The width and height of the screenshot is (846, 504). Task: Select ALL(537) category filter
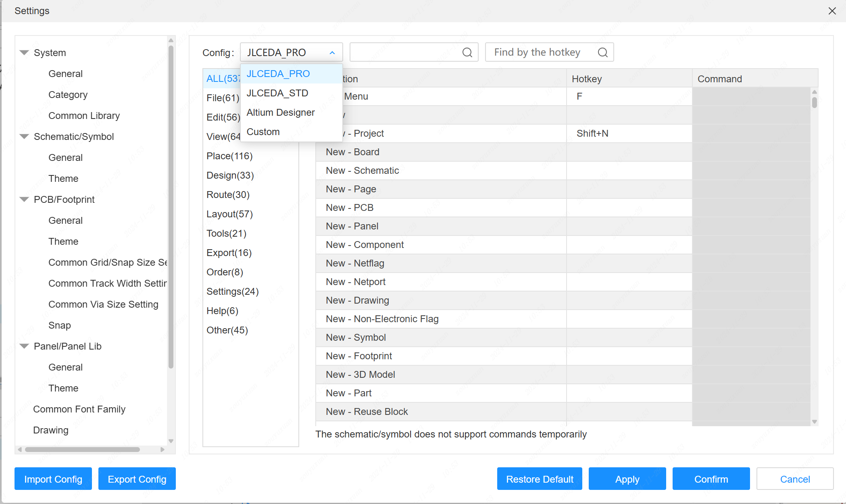(222, 78)
